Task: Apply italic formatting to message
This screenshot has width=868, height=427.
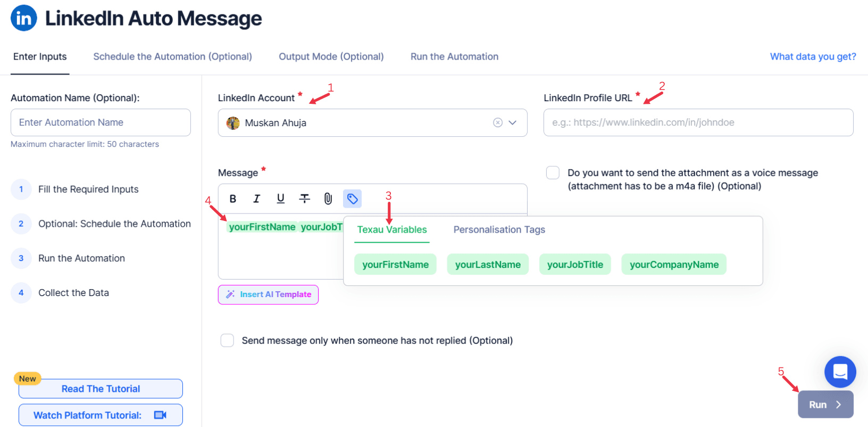Action: [257, 199]
